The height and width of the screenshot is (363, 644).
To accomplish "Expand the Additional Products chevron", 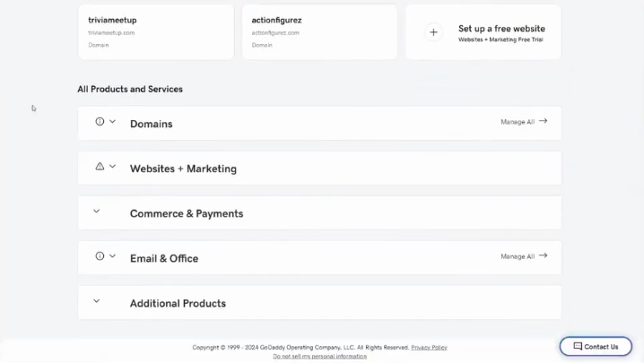I will [x=97, y=301].
